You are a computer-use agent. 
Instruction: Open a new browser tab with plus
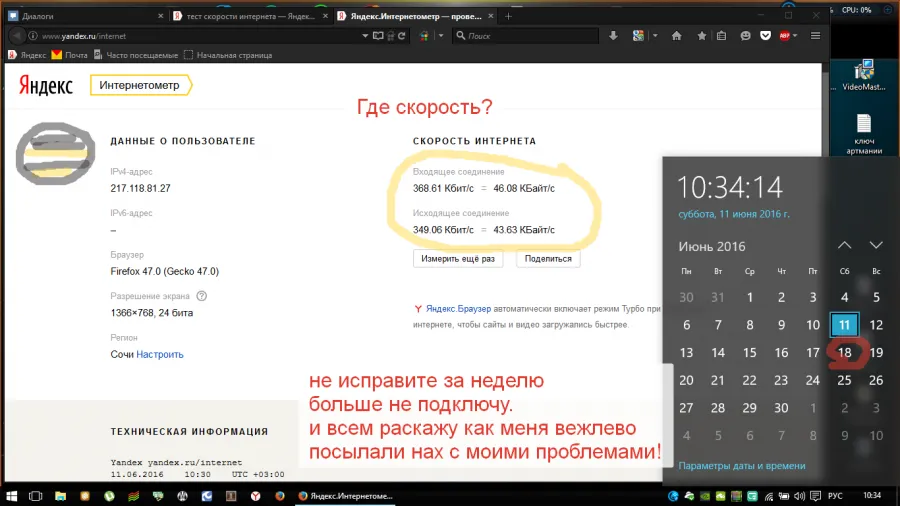(x=508, y=16)
